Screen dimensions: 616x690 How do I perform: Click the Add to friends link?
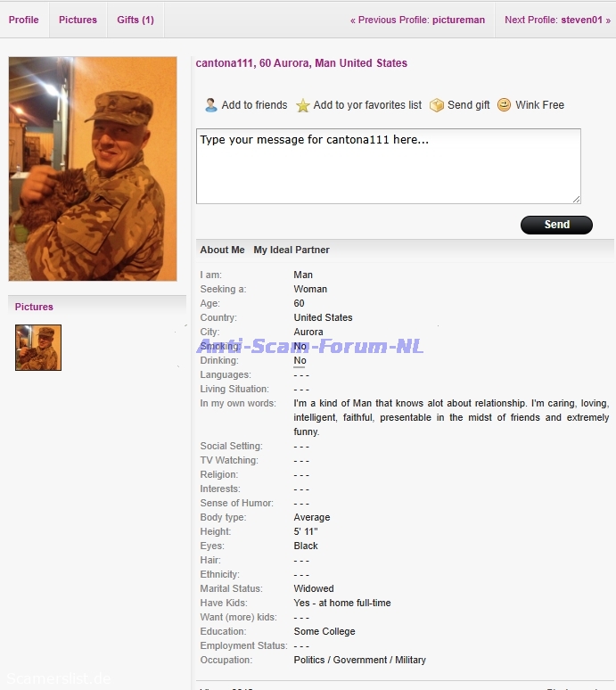(x=254, y=105)
